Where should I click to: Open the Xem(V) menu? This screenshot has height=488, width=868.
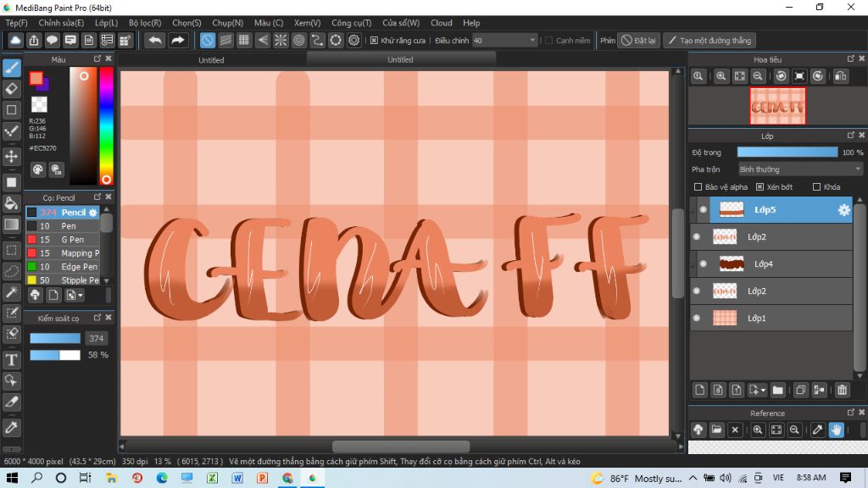(x=307, y=23)
